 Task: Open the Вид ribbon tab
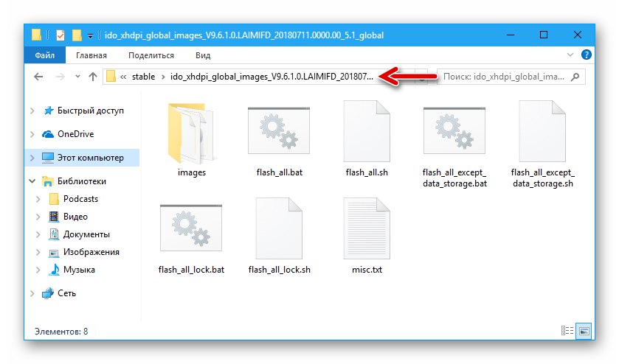(203, 55)
